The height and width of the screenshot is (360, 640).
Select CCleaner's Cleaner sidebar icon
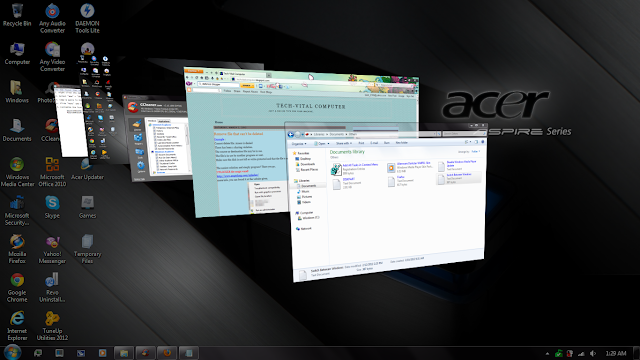pos(137,125)
